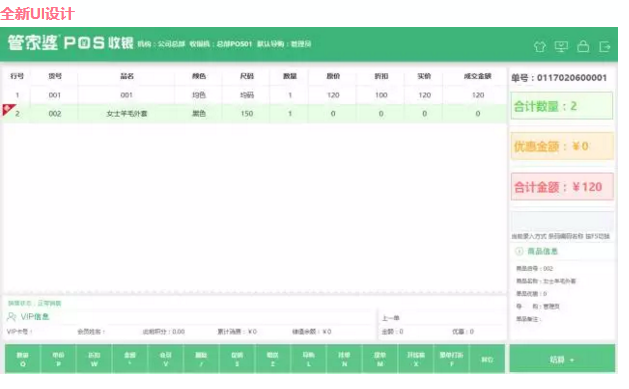The height and width of the screenshot is (389, 629).
Task: Click the order number 0117020600001
Action: [x=572, y=78]
